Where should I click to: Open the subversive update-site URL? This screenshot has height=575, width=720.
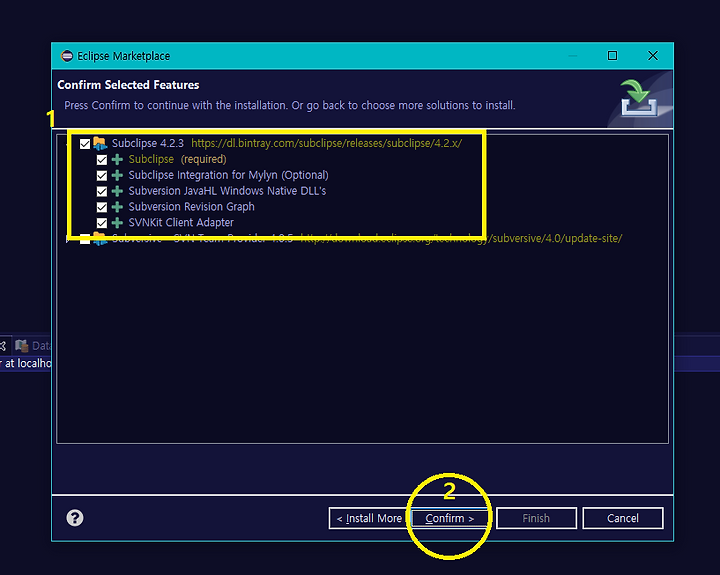[461, 238]
